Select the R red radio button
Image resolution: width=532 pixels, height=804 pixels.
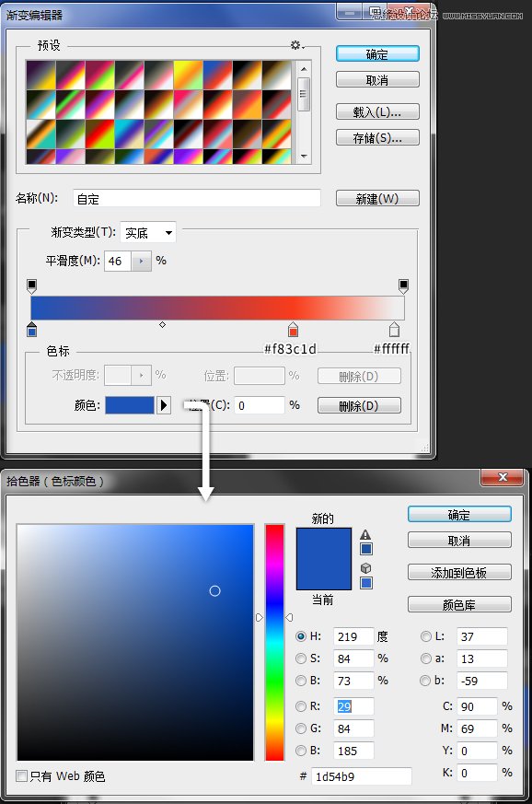click(301, 706)
